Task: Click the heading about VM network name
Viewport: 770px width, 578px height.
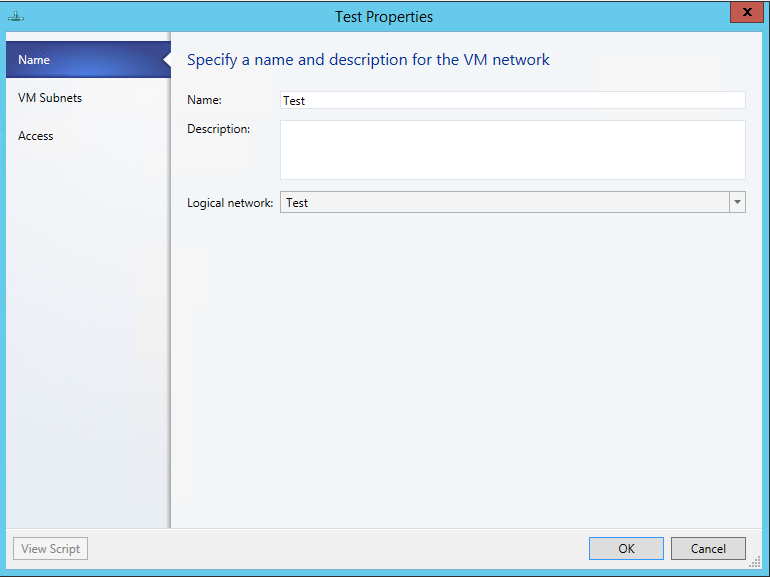Action: [368, 60]
